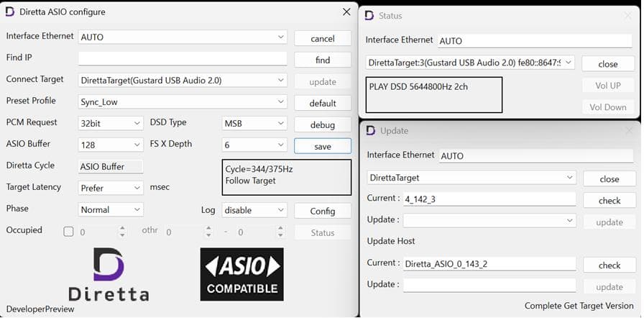Click the find button next to Find IP
Viewport: 644px width, 318px height.
[323, 60]
